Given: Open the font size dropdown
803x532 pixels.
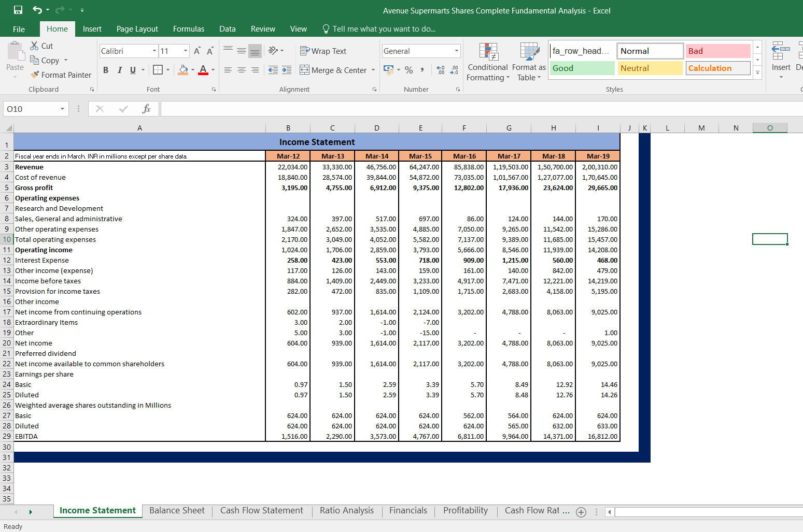Looking at the screenshot, I should point(185,51).
